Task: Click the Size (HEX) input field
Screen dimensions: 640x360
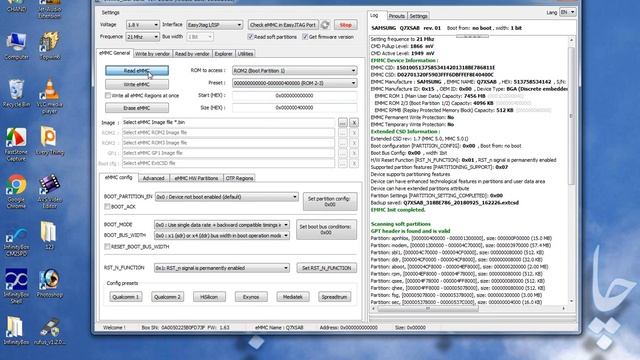Action: 294,108
